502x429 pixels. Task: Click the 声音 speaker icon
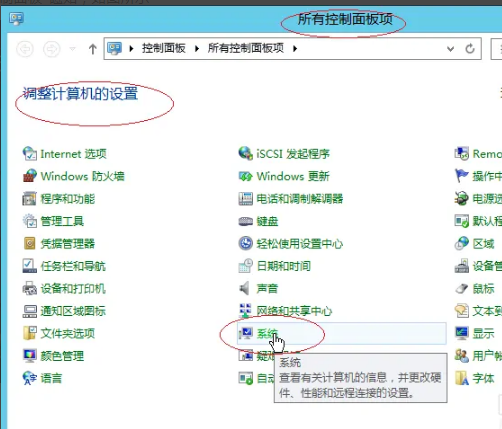point(244,288)
